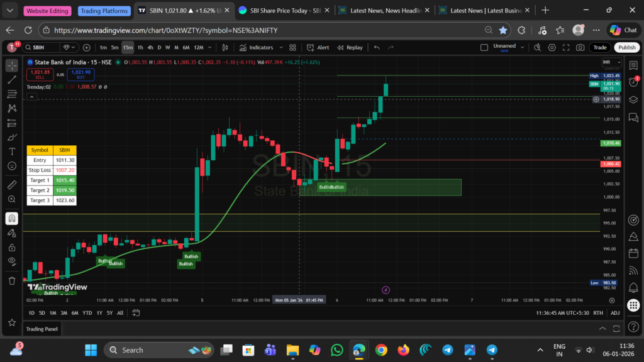The image size is (644, 362).
Task: Remove drawings with the trash icon
Action: pyautogui.click(x=11, y=280)
